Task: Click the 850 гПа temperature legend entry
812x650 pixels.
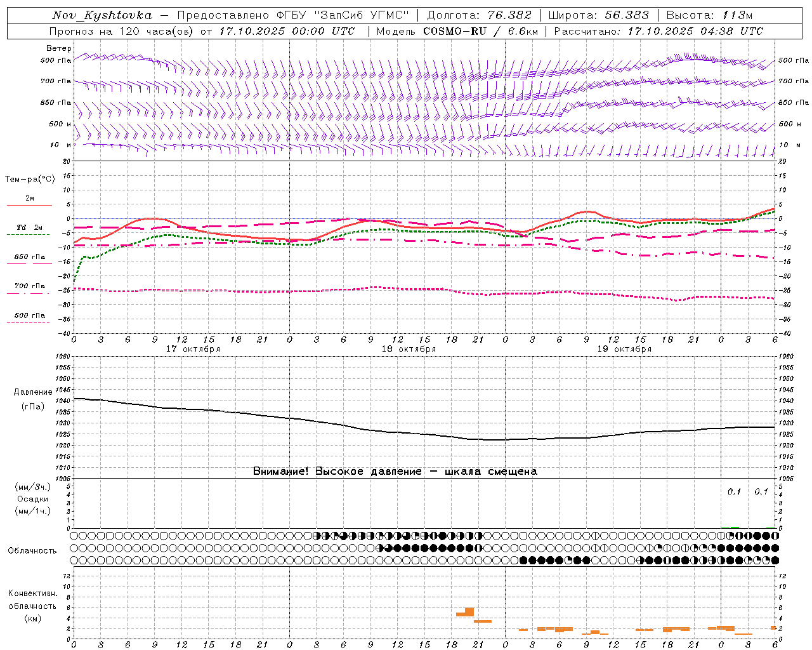Action: [x=29, y=257]
